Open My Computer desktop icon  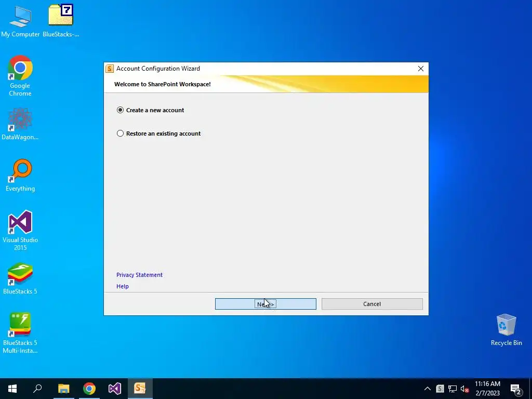[20, 21]
